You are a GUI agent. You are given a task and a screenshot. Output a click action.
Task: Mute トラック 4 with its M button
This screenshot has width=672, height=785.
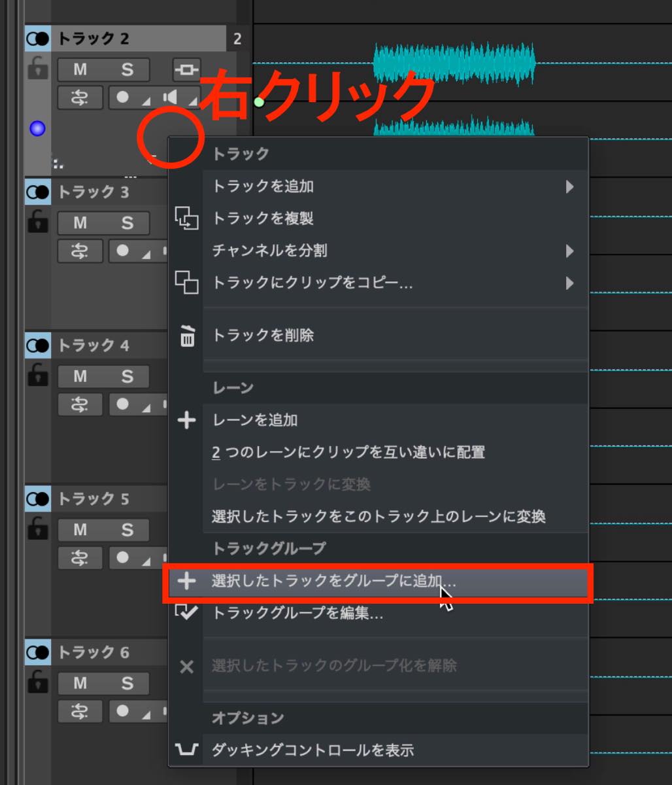pyautogui.click(x=80, y=376)
